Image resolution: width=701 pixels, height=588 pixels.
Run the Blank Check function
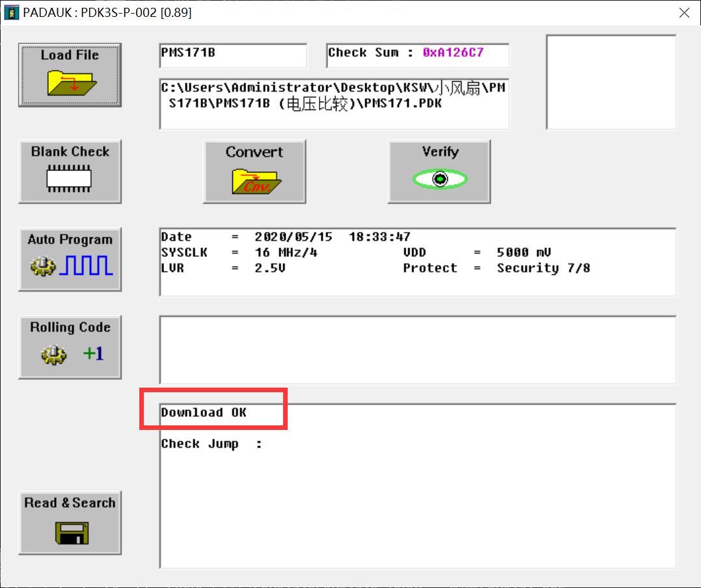pyautogui.click(x=70, y=172)
